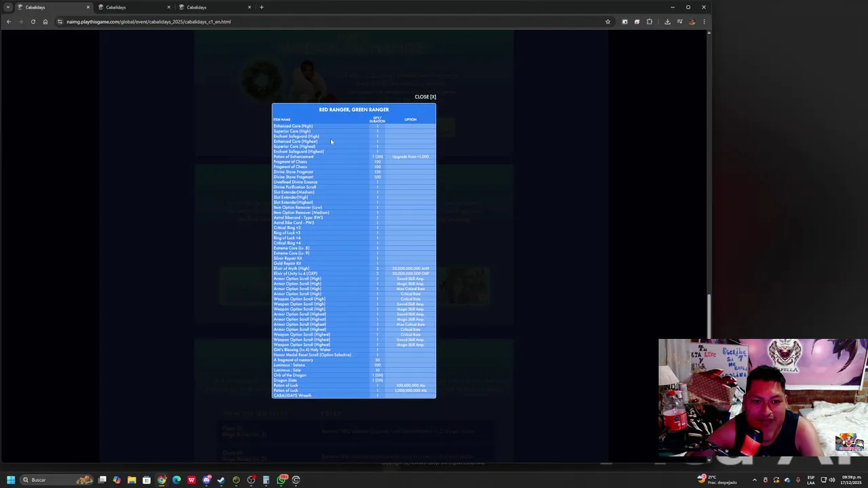Open Microsoft Edge from the taskbar
This screenshot has height=488, width=868.
[x=176, y=480]
